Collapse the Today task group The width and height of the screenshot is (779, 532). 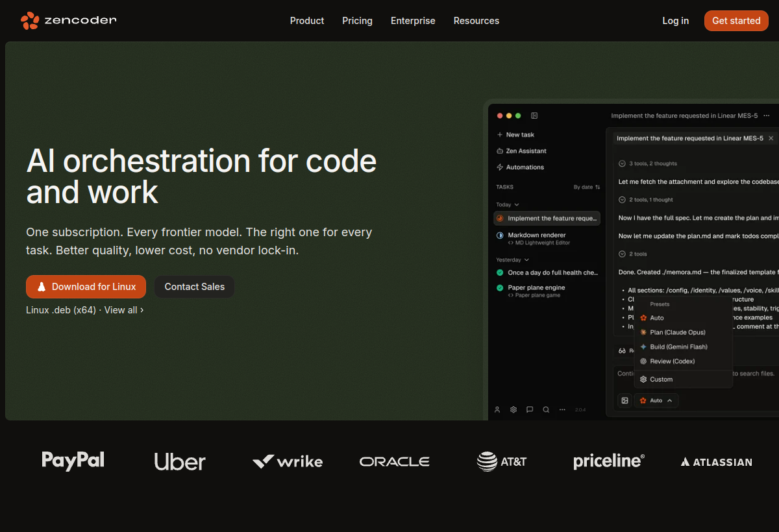click(x=508, y=204)
